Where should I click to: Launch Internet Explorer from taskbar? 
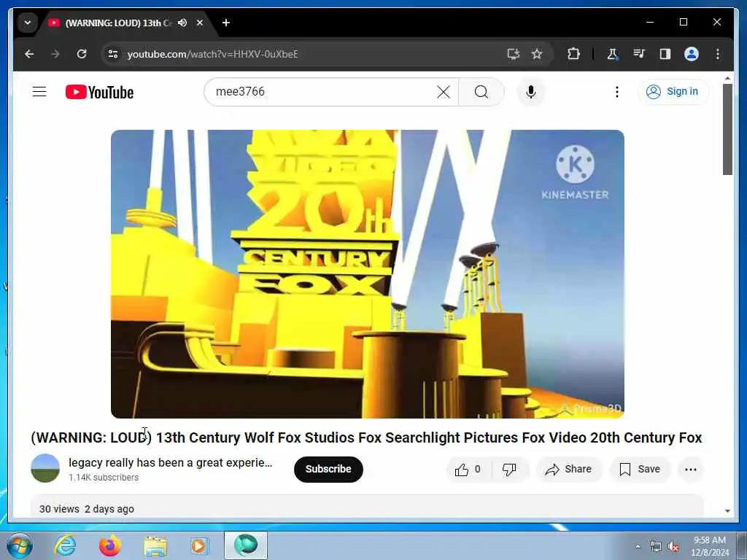click(65, 545)
